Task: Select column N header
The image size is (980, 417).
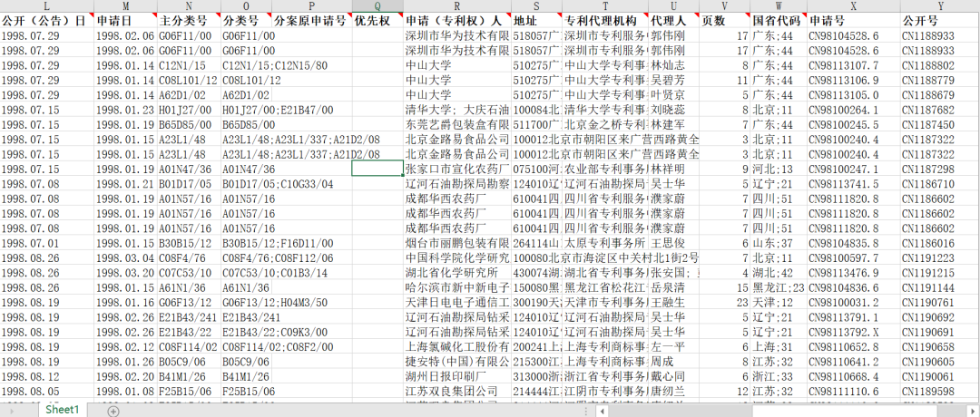Action: click(x=189, y=6)
